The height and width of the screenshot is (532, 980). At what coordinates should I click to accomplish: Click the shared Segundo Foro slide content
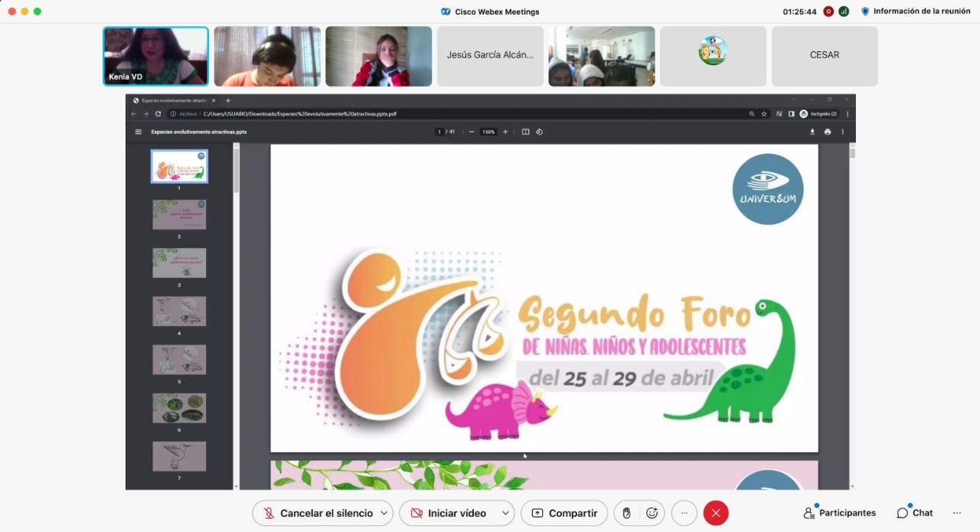544,299
